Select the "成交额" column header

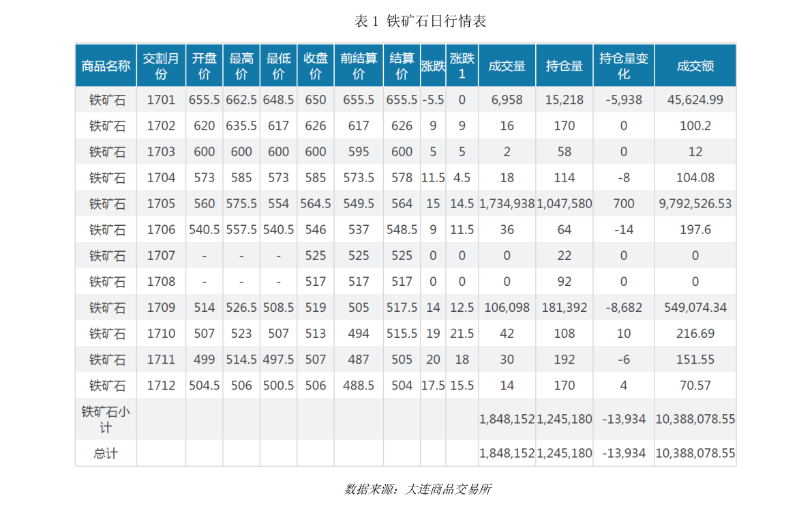point(695,66)
